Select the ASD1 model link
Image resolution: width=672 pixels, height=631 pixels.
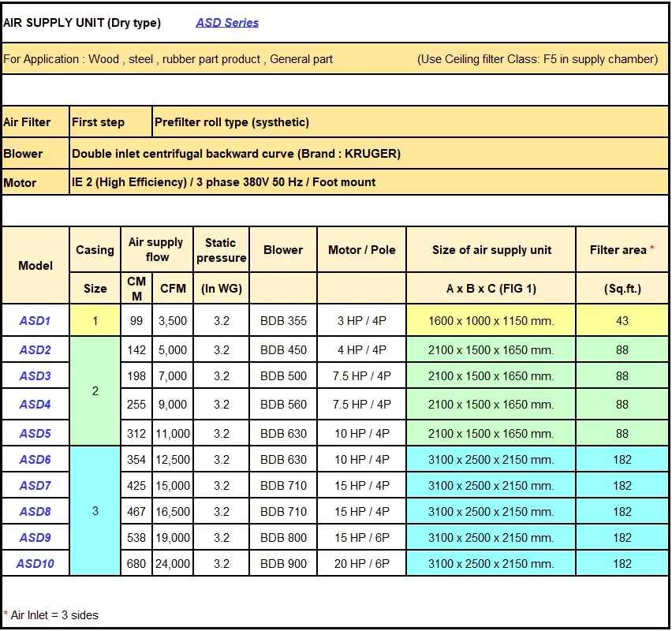[35, 320]
